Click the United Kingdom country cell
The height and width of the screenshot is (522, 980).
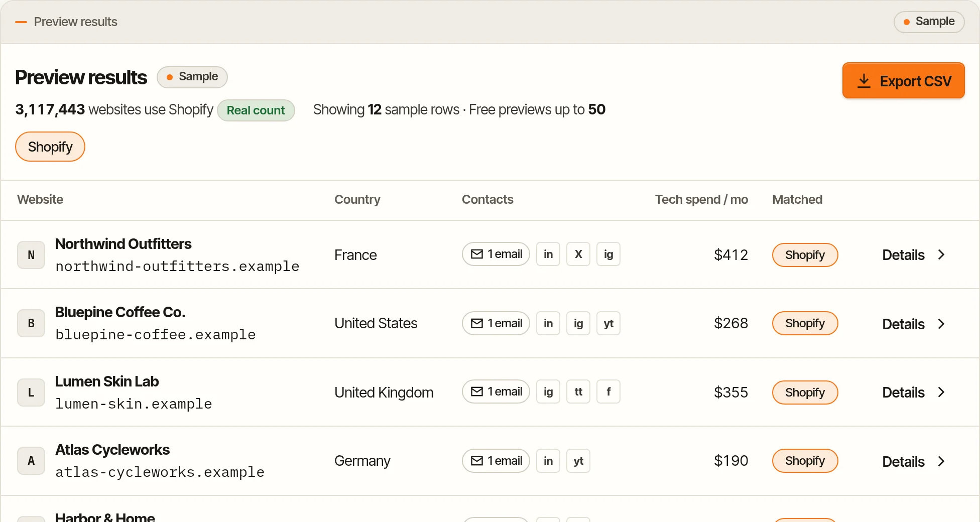coord(384,393)
